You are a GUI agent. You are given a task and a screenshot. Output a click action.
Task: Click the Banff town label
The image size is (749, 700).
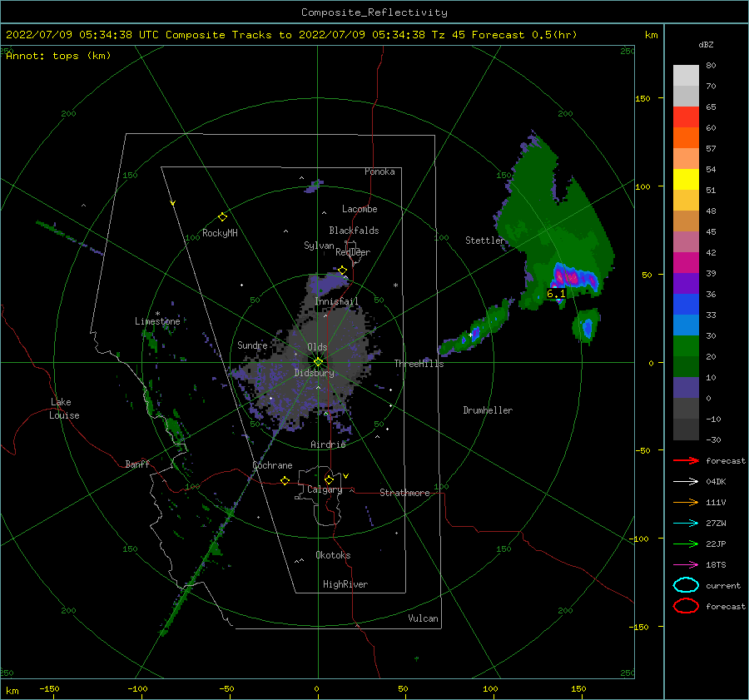tap(137, 464)
